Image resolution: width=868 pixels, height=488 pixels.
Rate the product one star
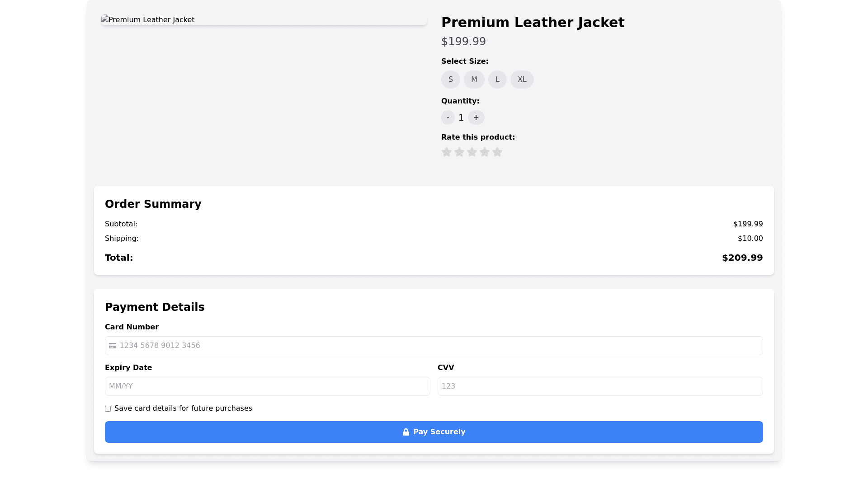pos(447,152)
